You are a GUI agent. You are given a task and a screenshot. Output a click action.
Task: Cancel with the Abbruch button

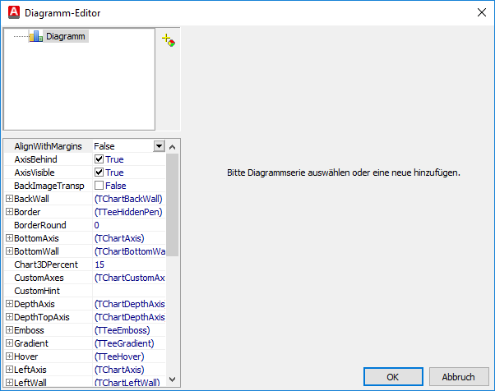tap(459, 377)
